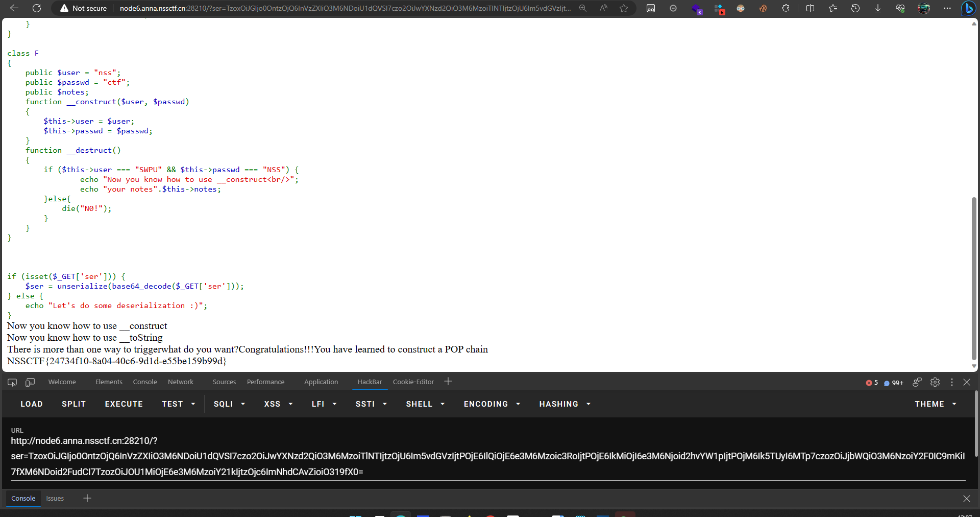
Task: Select the HackBar tab
Action: click(370, 382)
